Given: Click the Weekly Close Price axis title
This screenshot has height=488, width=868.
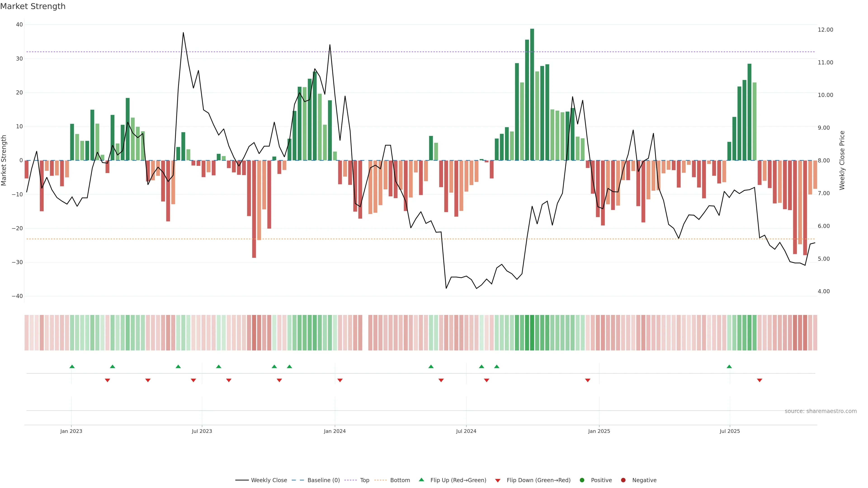Looking at the screenshot, I should click(x=842, y=160).
